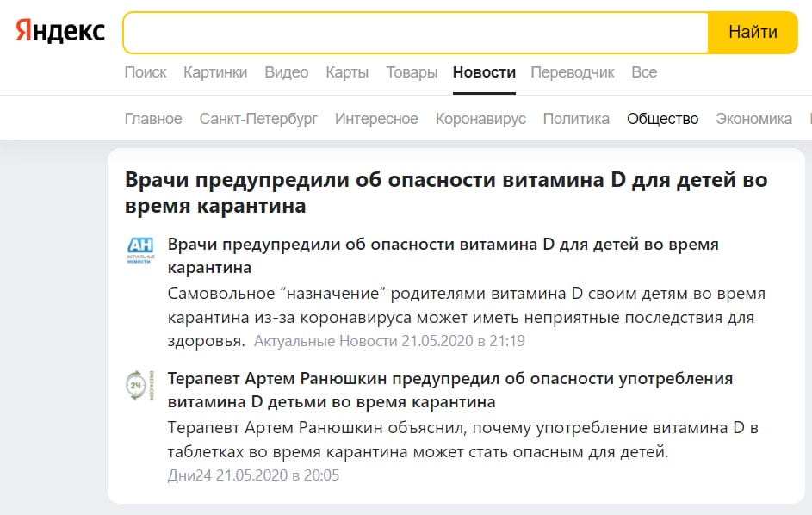Click the Яндекс logo

(60, 30)
